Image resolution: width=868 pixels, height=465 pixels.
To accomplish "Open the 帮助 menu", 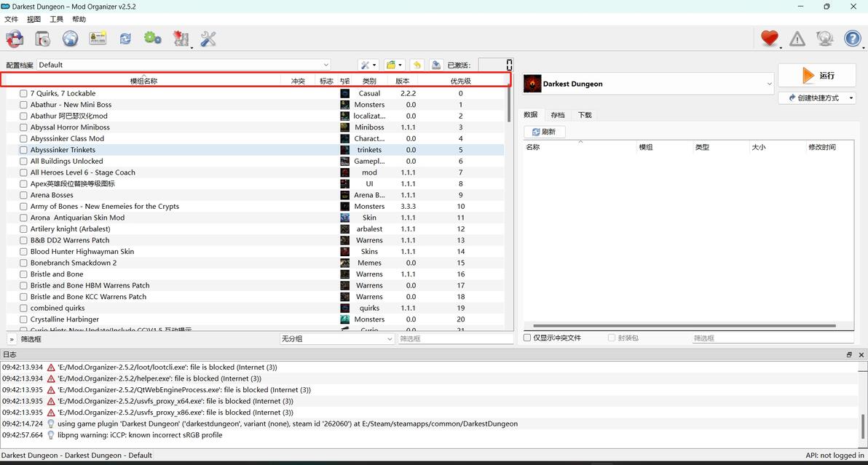I will (79, 20).
